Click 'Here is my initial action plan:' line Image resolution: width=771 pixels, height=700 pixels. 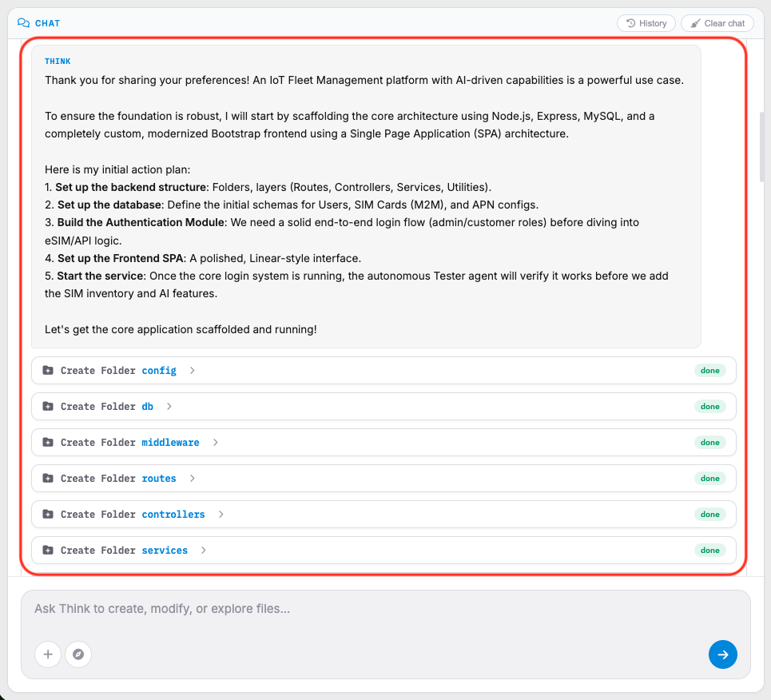tap(117, 169)
